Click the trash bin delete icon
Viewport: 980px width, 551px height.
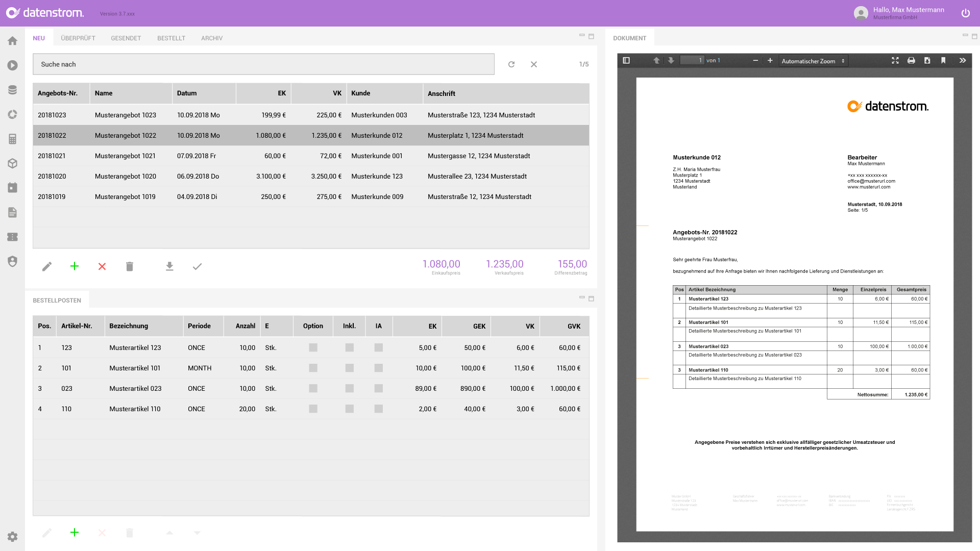(130, 266)
